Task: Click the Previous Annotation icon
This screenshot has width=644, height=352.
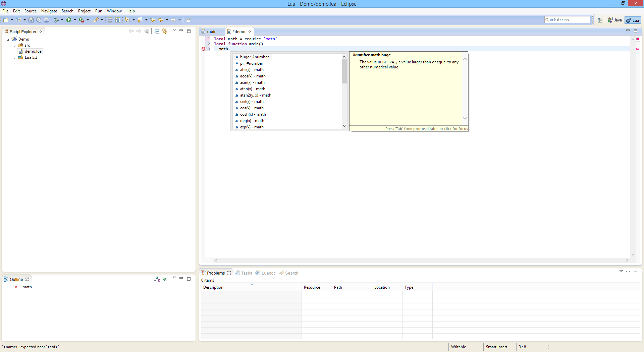Action: (x=140, y=20)
